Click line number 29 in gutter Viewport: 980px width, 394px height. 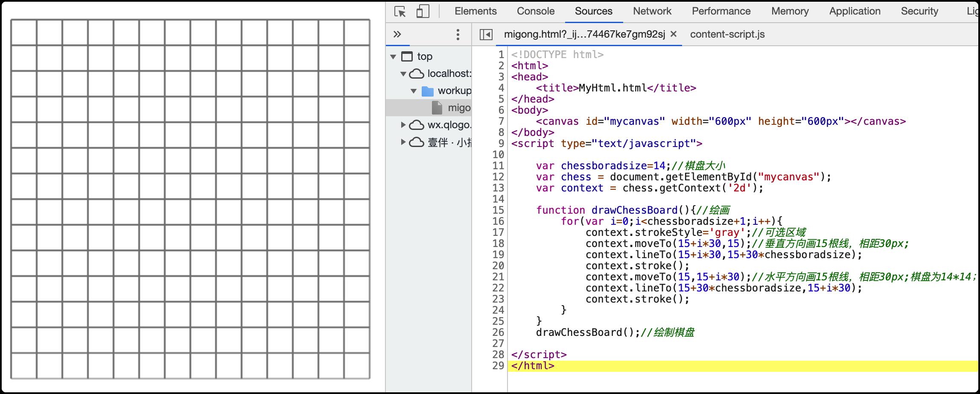498,366
